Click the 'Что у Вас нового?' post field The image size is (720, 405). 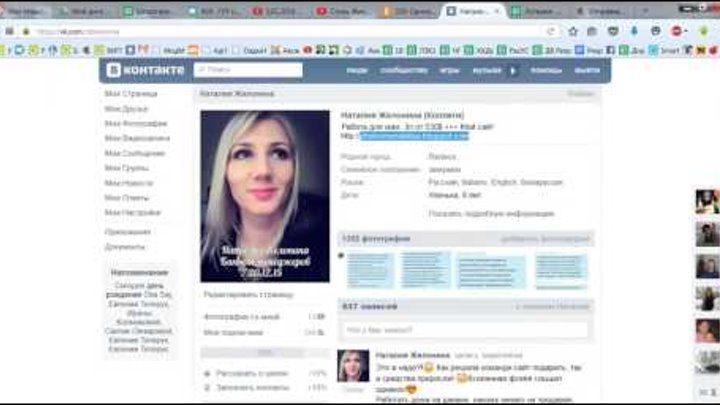point(465,328)
